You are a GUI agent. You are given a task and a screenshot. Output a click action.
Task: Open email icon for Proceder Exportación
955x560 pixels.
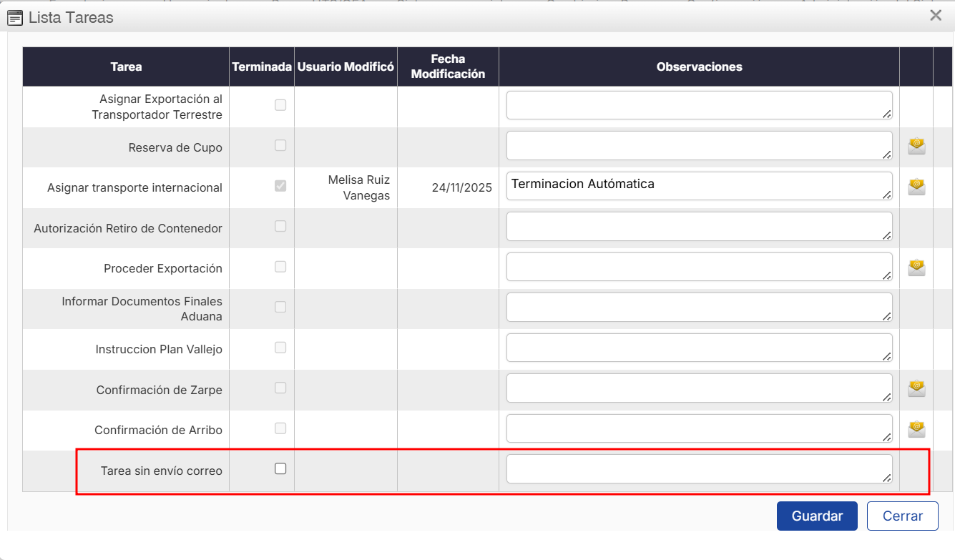[916, 268]
